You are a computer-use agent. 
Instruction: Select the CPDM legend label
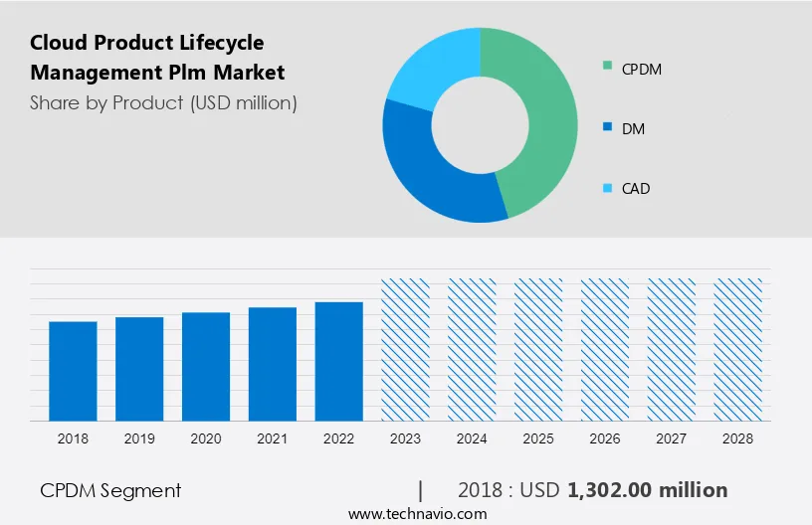pos(642,69)
